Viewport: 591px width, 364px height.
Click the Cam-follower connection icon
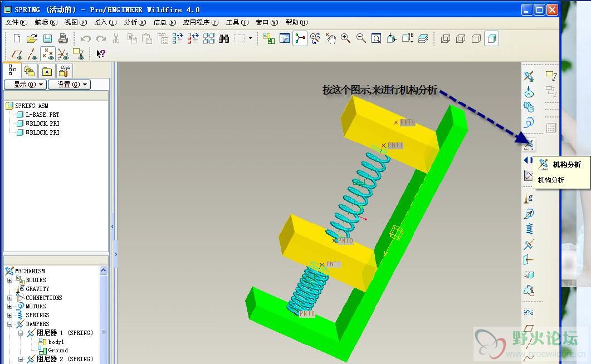pyautogui.click(x=529, y=91)
